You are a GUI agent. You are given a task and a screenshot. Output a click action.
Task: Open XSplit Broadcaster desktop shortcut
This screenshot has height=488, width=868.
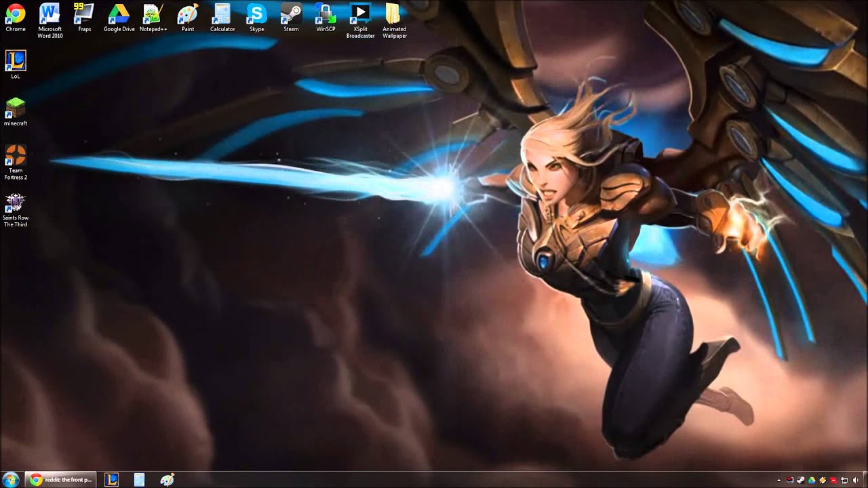[x=361, y=20]
